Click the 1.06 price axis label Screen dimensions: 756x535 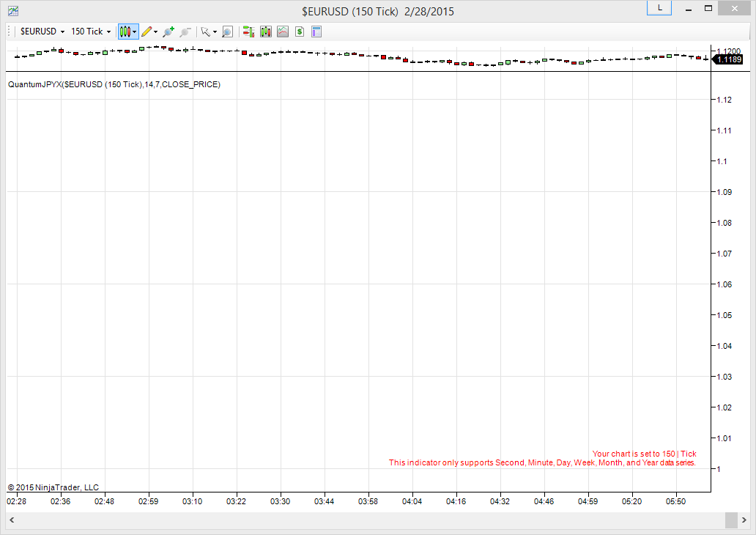[x=724, y=284]
